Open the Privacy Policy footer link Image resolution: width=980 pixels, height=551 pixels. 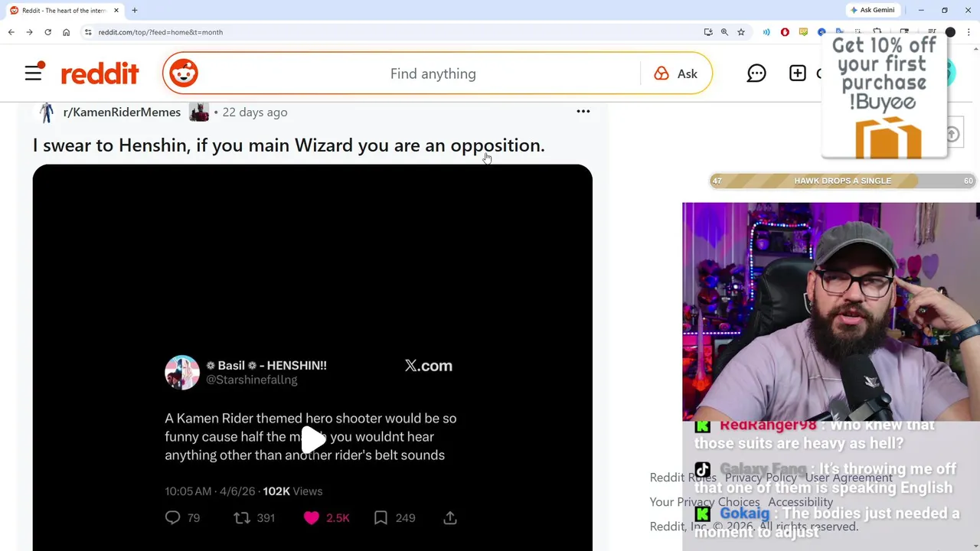[x=760, y=478]
